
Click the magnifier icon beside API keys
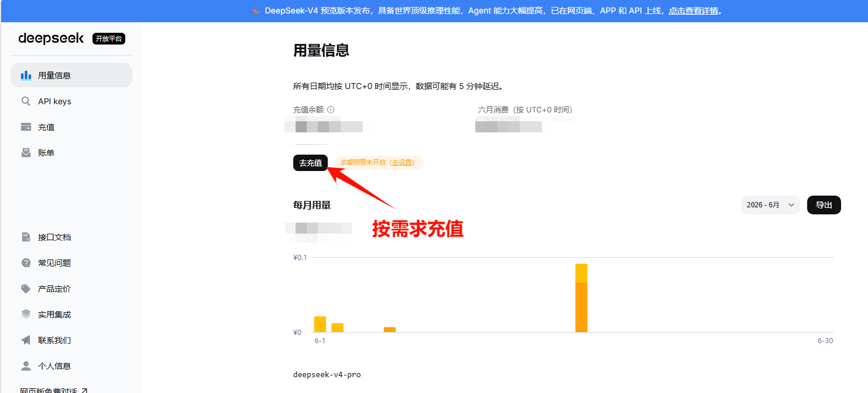26,101
